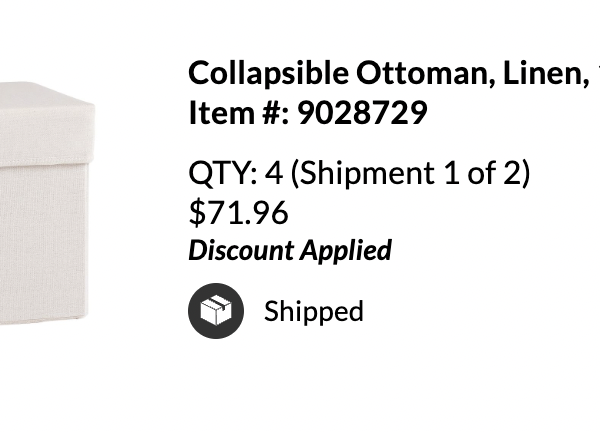This screenshot has height=432, width=600.
Task: Click the Discount Applied text
Action: [x=290, y=251]
